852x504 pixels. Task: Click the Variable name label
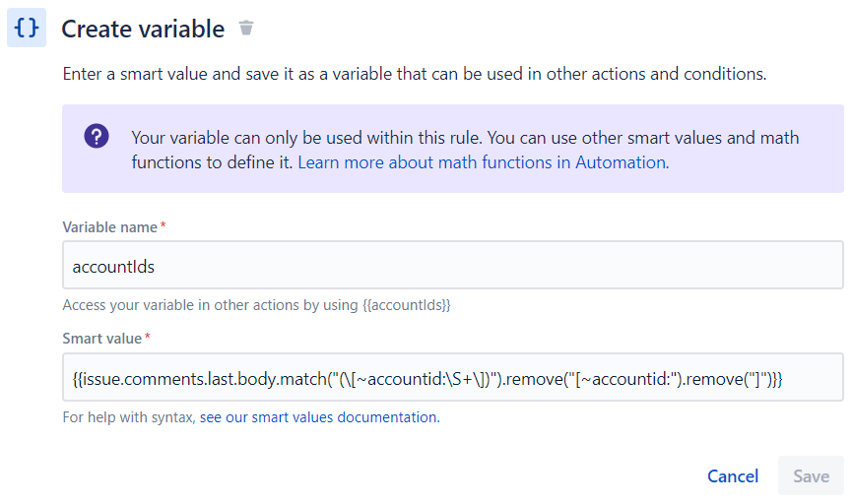(109, 227)
